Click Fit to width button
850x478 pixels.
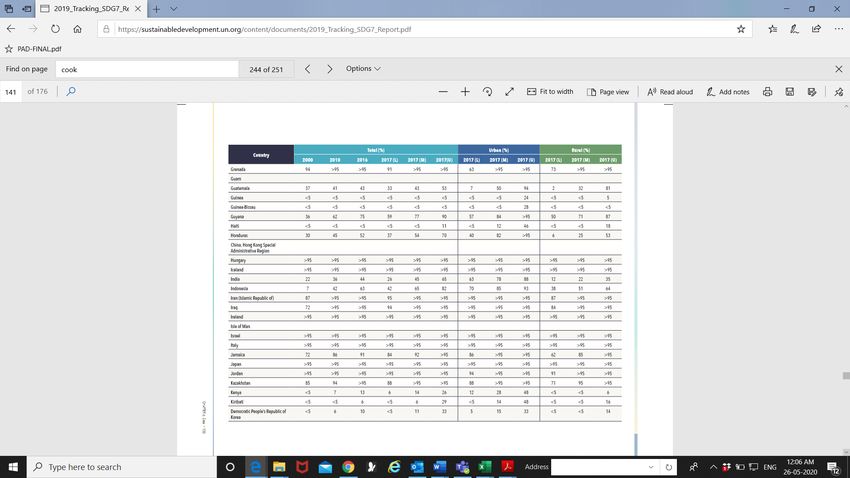[x=550, y=92]
